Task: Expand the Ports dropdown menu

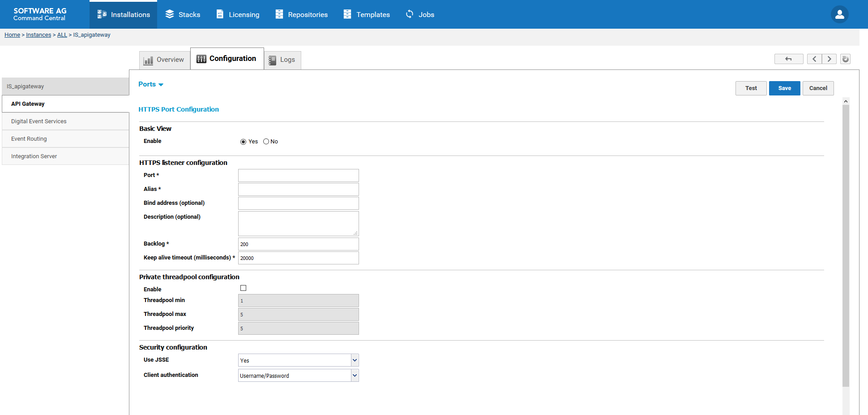Action: click(x=151, y=84)
